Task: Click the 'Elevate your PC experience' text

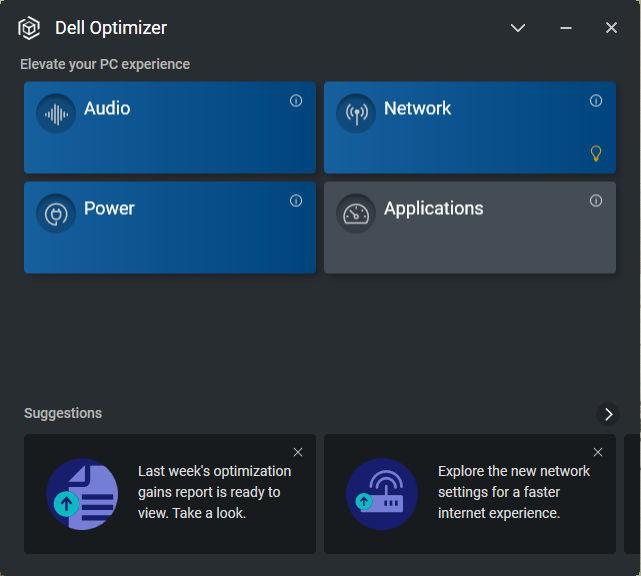Action: 105,64
